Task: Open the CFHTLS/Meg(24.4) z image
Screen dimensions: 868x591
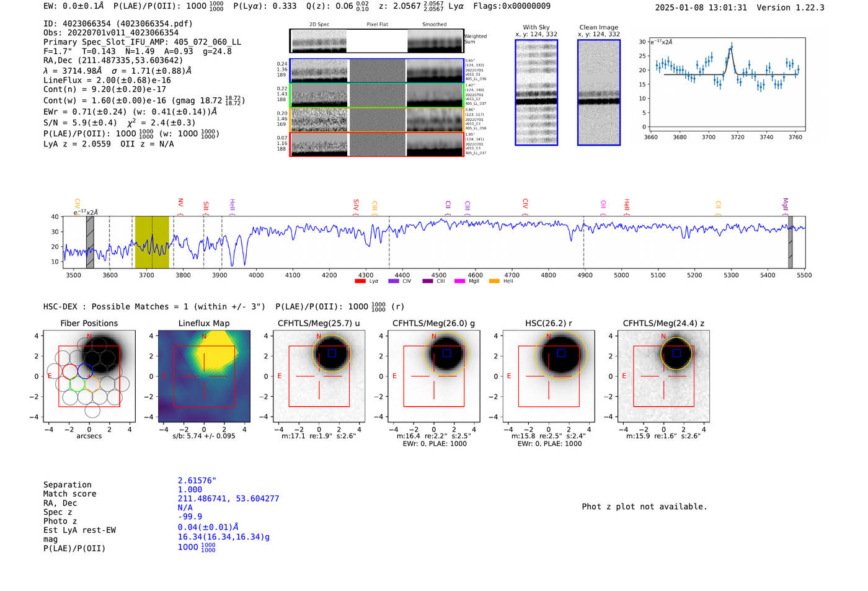Action: pos(663,376)
